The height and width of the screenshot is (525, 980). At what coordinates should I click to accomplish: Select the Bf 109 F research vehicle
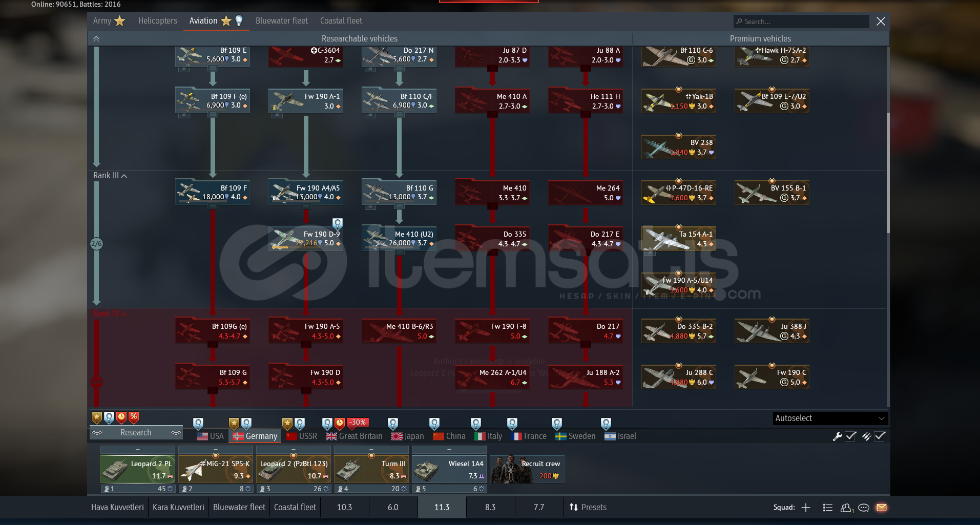click(213, 193)
